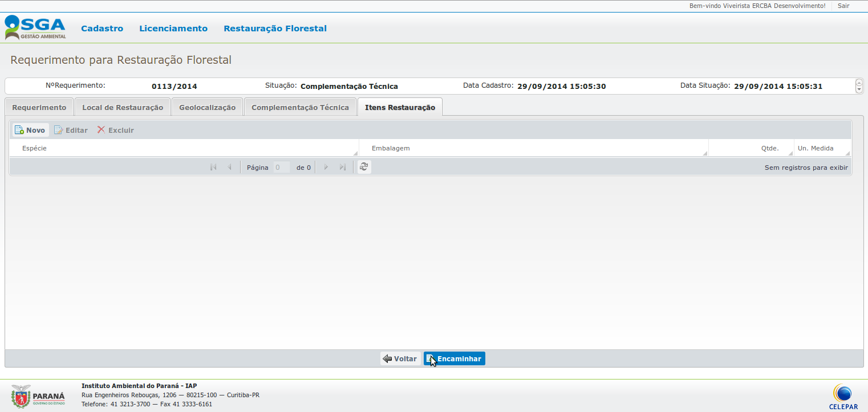Go to next page of the grid
The height and width of the screenshot is (412, 868).
[x=326, y=167]
